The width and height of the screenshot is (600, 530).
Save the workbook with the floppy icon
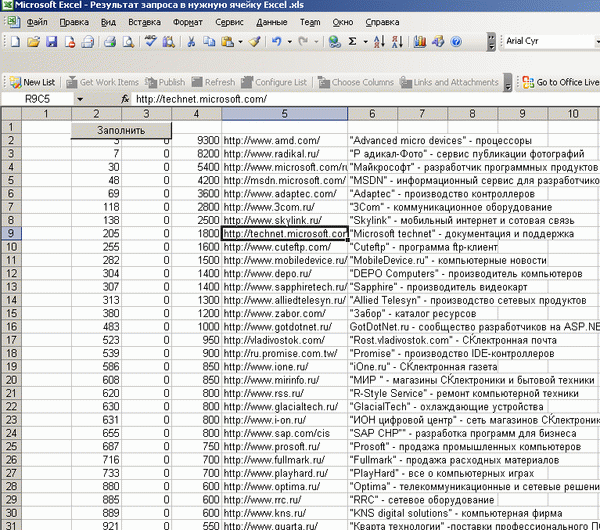coord(52,41)
